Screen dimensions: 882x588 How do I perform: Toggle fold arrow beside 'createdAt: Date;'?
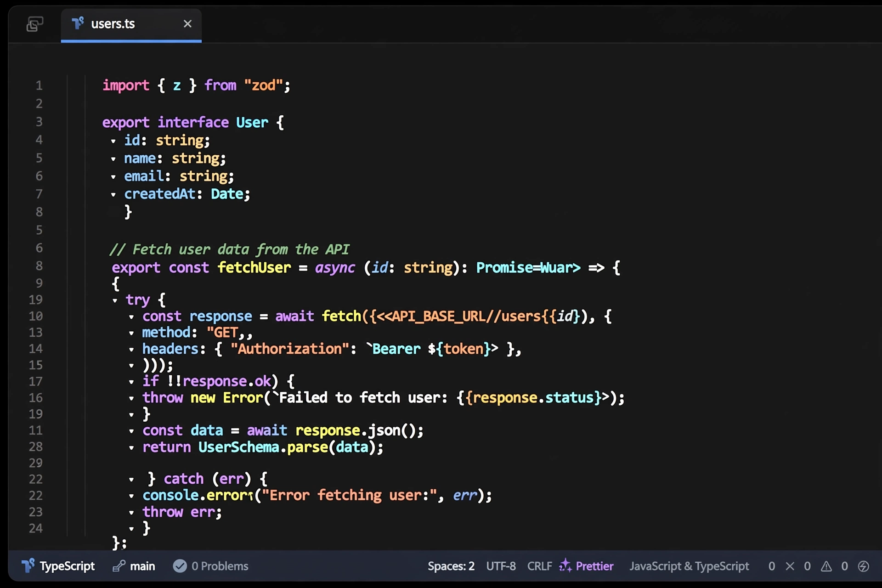[x=113, y=195]
